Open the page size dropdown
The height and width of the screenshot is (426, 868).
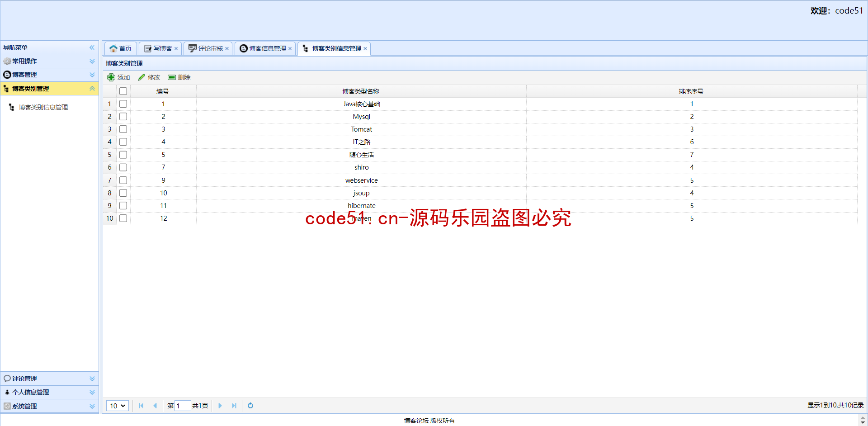118,406
